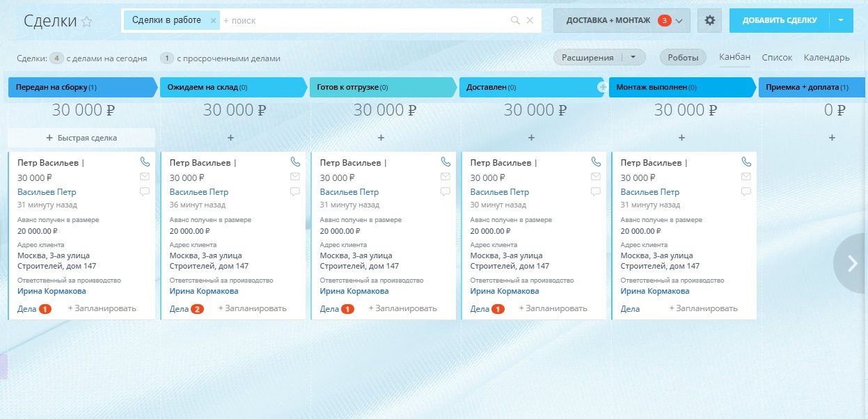Call client from Передан на сборку card

[x=145, y=161]
